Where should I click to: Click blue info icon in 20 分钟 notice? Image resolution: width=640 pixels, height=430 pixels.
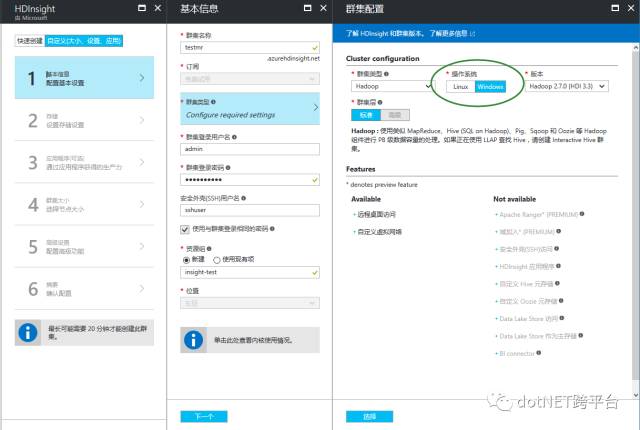[28, 333]
